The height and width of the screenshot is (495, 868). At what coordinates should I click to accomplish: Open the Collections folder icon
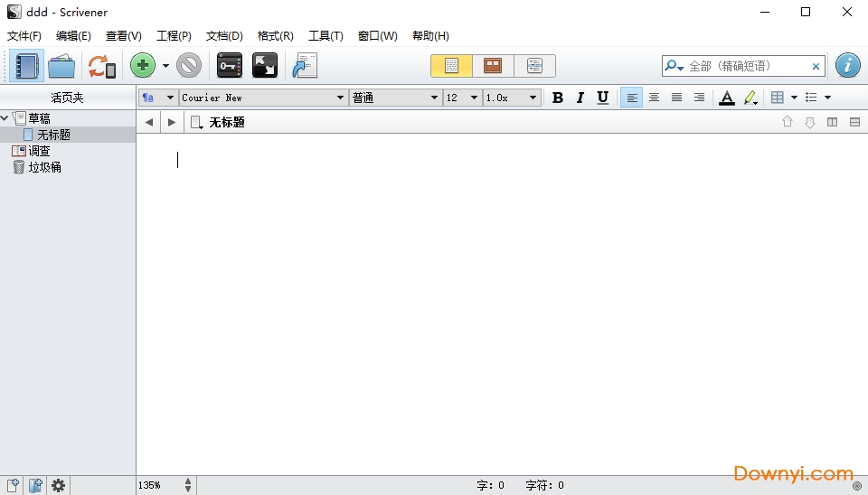61,66
